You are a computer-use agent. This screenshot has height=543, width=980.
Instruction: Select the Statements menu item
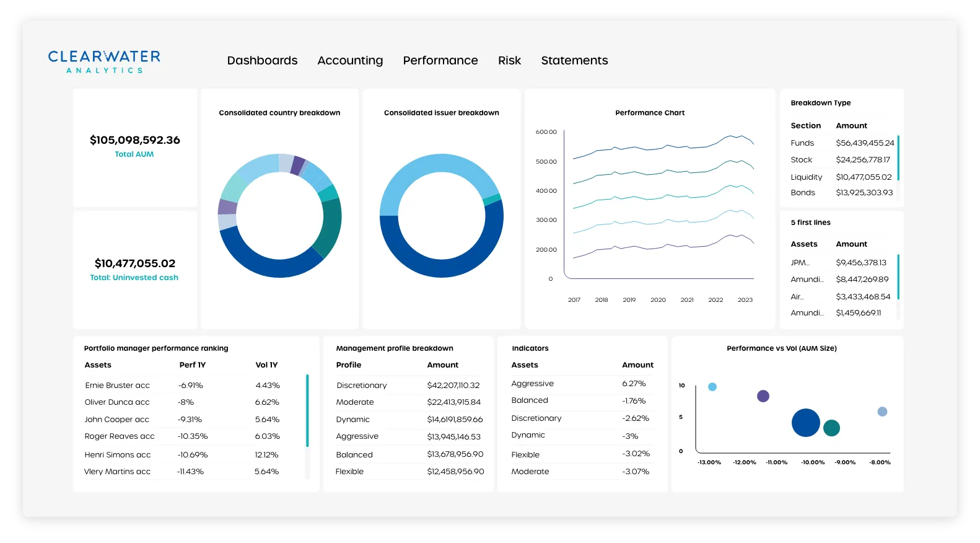[x=574, y=61]
